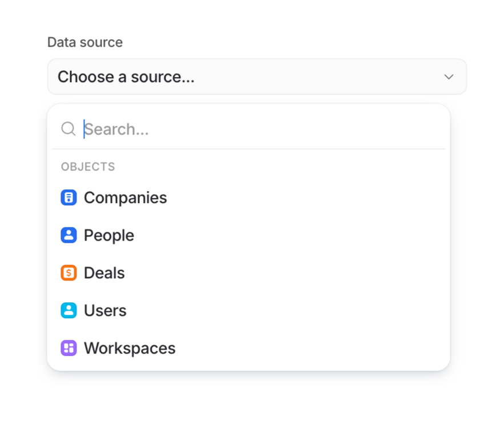Click the magnifying glass search icon
Viewport: 504px width, 422px height.
pos(67,129)
